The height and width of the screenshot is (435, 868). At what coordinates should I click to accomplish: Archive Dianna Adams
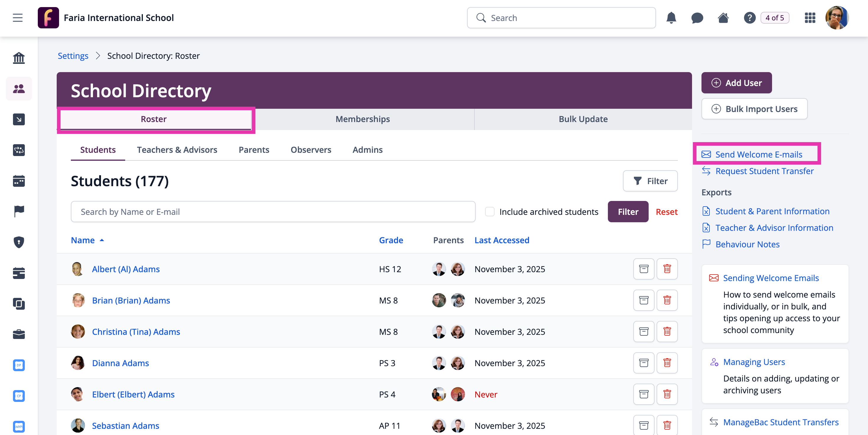[x=644, y=363]
